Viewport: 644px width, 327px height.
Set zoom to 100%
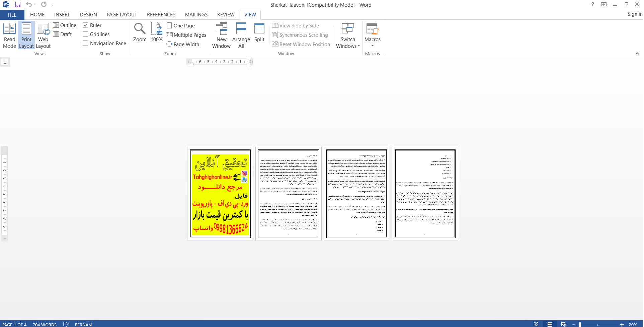(x=157, y=32)
